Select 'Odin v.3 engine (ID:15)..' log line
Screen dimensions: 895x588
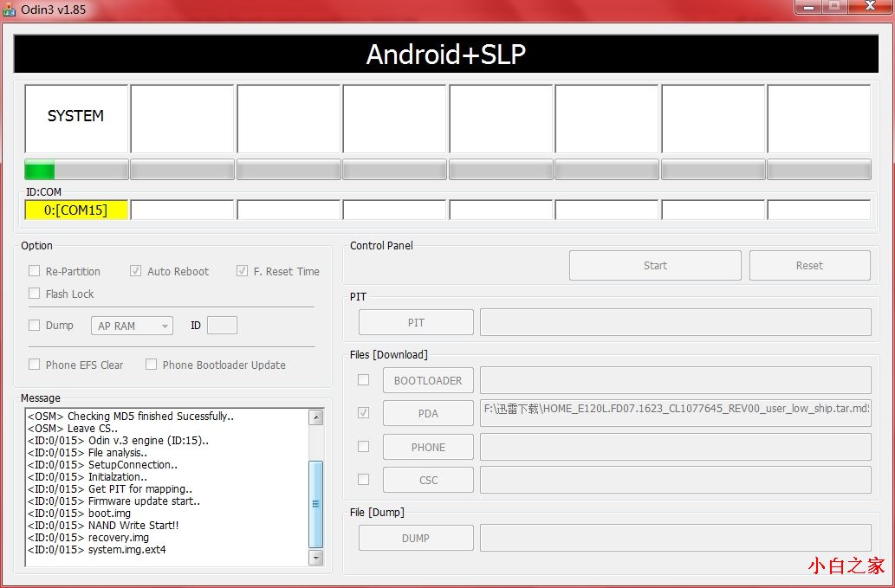118,440
